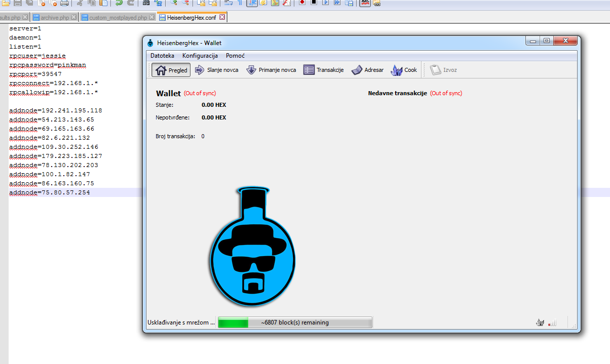Click the Zoom in icon
Image resolution: width=610 pixels, height=364 pixels.
[x=174, y=4]
